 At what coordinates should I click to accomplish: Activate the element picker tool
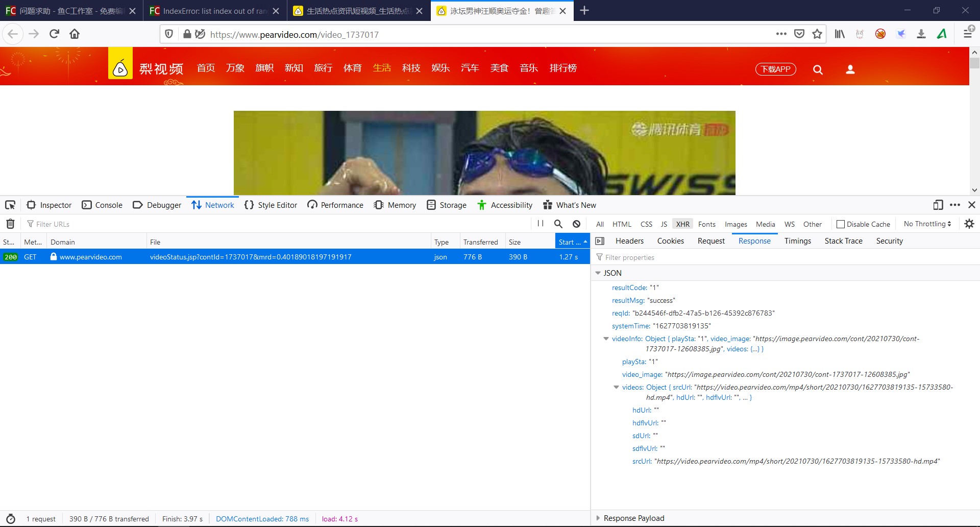pyautogui.click(x=10, y=205)
